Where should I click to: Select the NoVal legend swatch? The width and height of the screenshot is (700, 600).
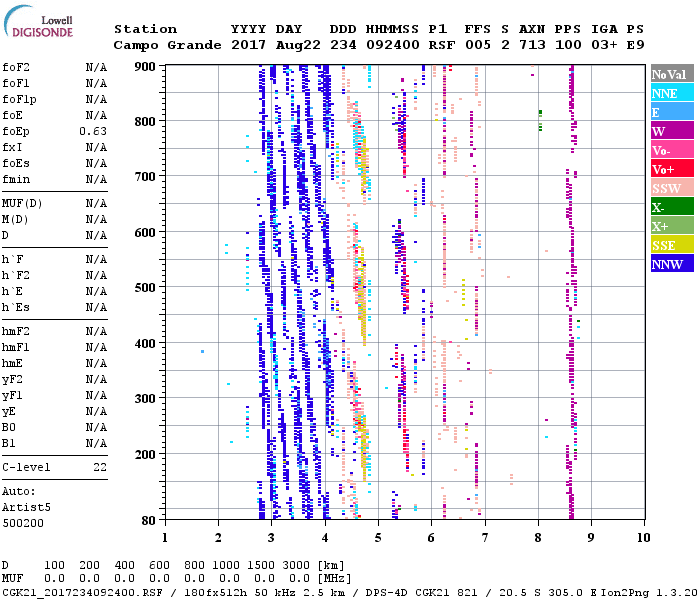(671, 75)
